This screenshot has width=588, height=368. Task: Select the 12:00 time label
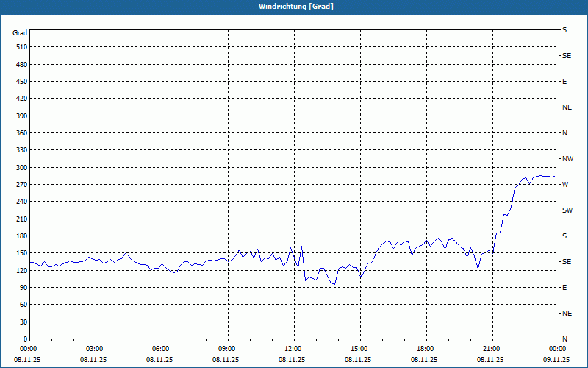tap(292, 349)
